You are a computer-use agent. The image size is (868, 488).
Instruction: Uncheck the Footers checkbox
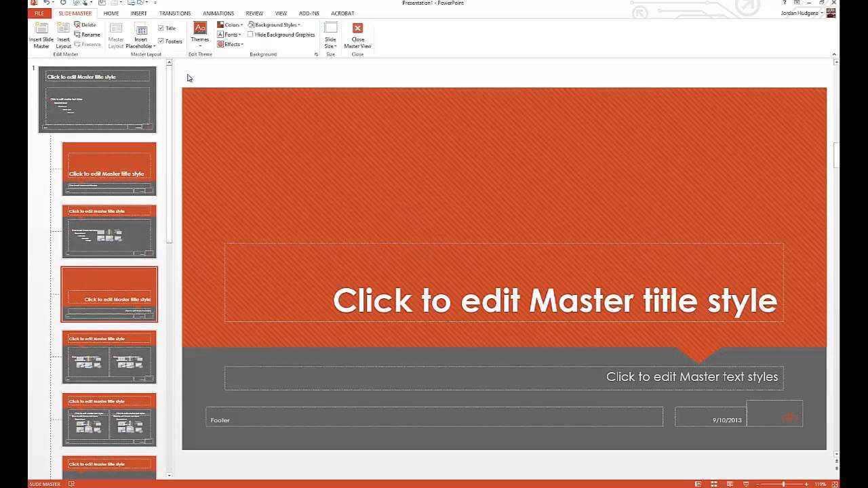(161, 41)
